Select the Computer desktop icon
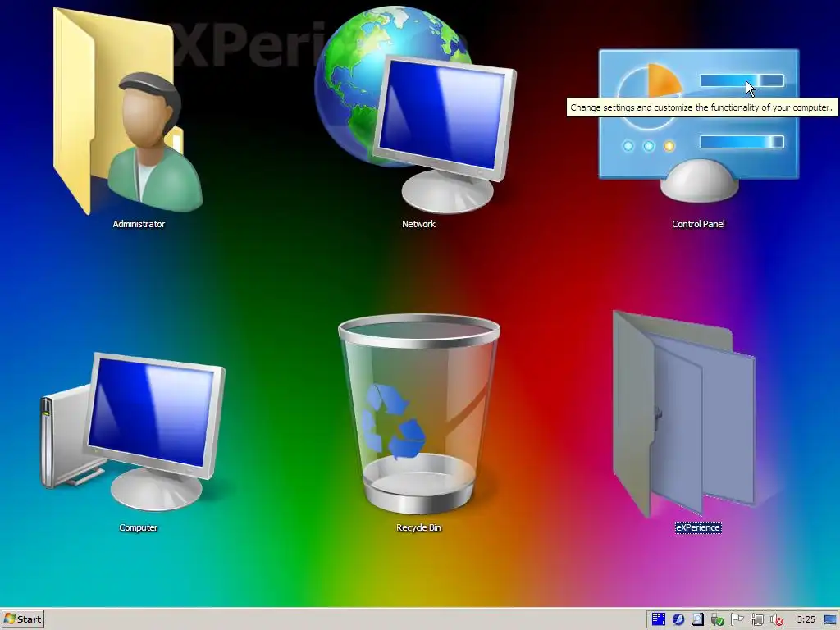 coord(134,431)
